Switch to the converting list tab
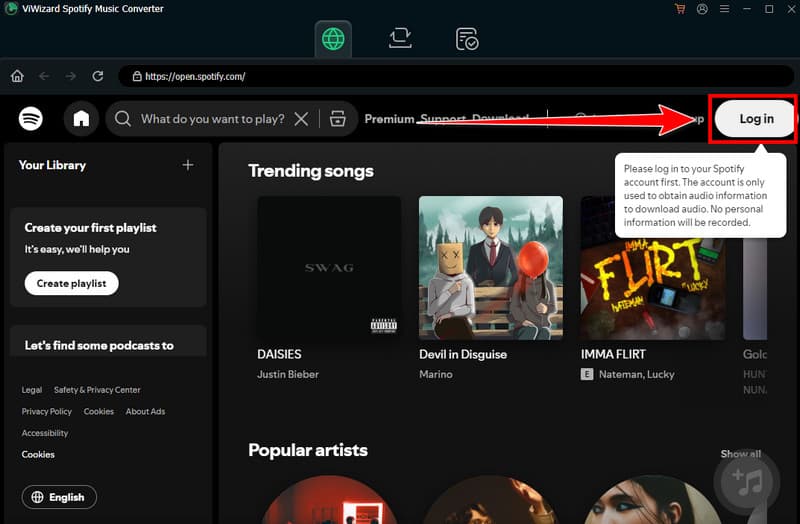800x524 pixels. (x=400, y=39)
